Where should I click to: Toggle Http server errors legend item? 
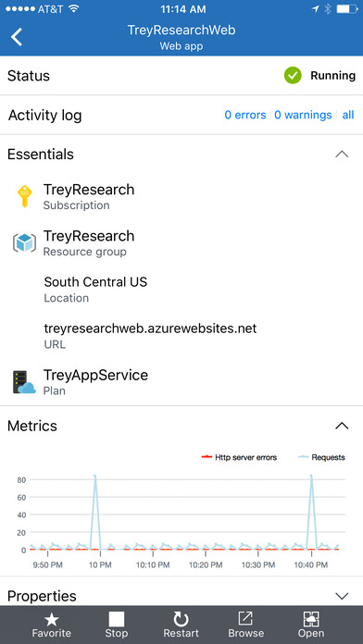click(239, 457)
